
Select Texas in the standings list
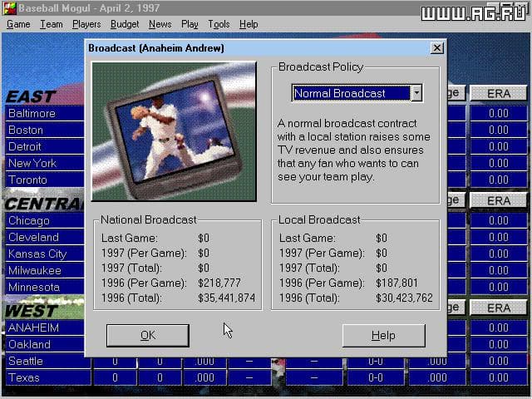48,377
